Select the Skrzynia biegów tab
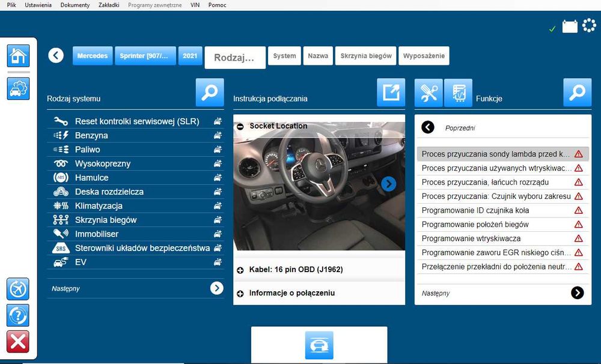The image size is (601, 364). point(365,55)
